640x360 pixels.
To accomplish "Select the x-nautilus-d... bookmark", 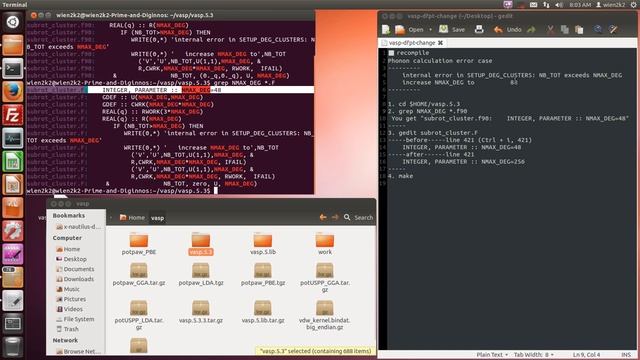I will pos(78,227).
